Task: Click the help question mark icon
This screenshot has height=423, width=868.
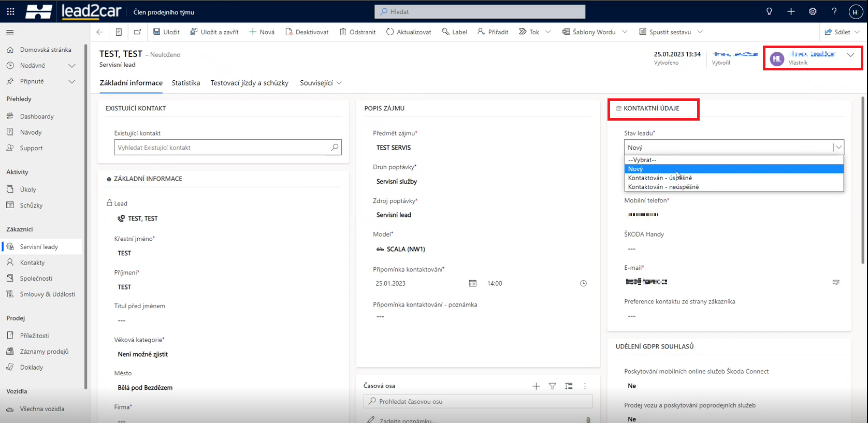Action: 834,11
